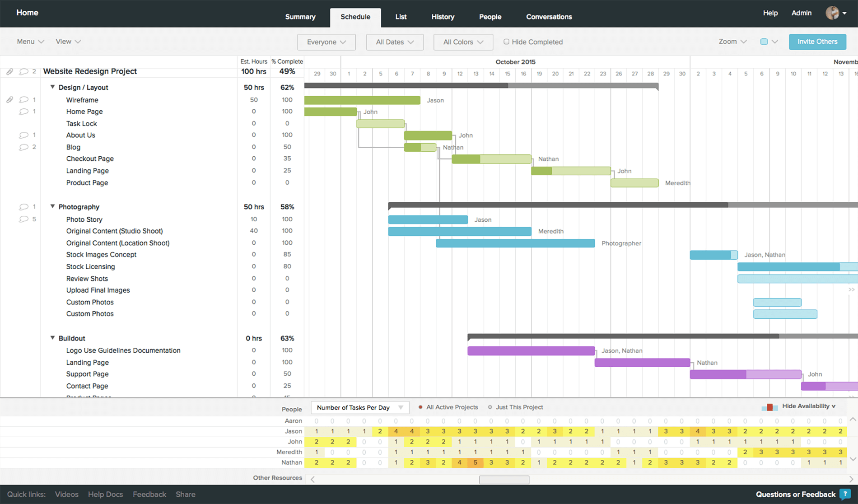Open the Conversations tab
The image size is (858, 504).
[549, 17]
